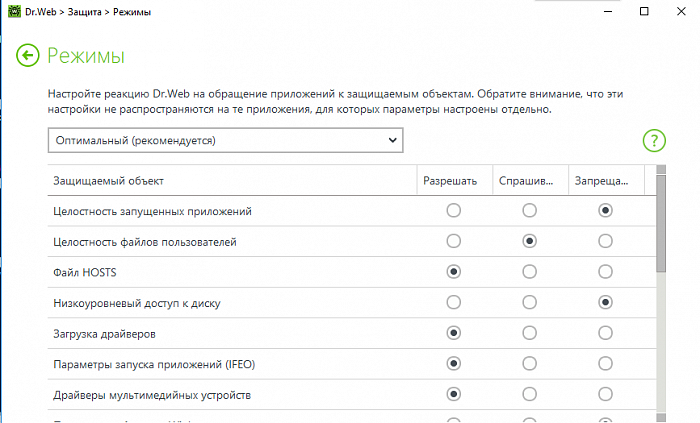Block Драйверы мультимедийных устройств
700x423 pixels.
point(605,394)
